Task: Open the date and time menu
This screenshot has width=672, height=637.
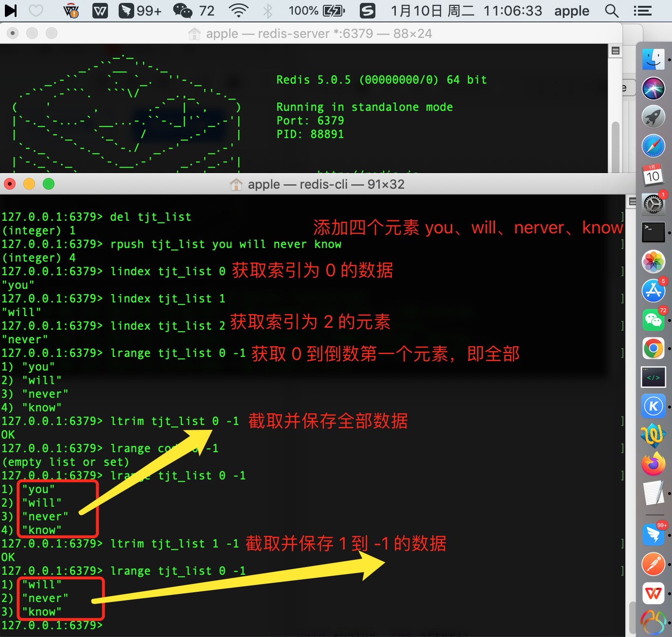Action: pos(466,10)
